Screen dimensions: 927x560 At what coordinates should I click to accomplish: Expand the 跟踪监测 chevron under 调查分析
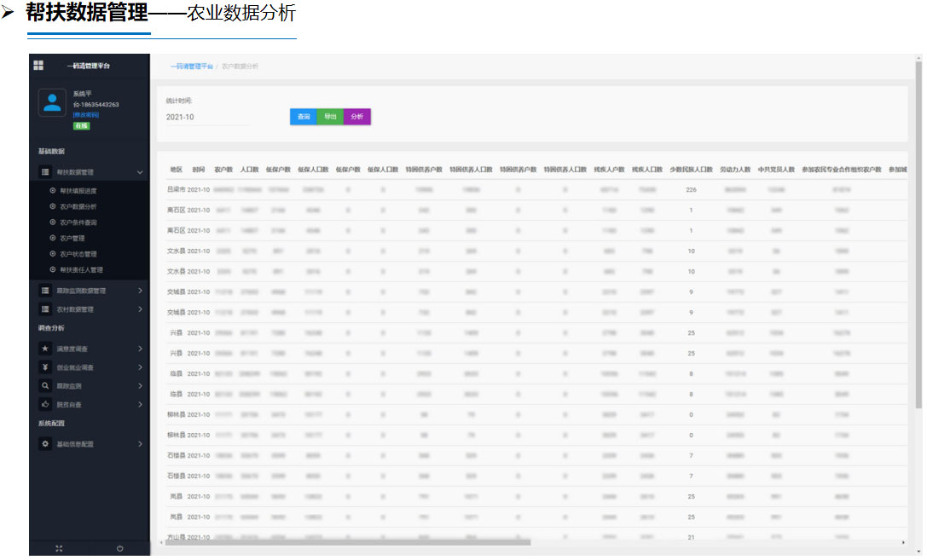pyautogui.click(x=140, y=386)
